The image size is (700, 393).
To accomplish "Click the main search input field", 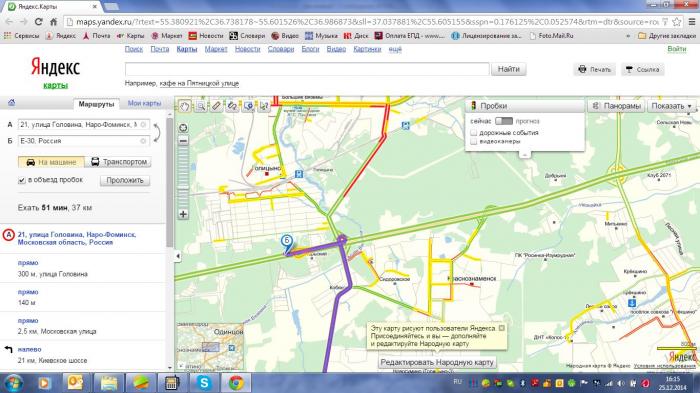I will [x=307, y=69].
